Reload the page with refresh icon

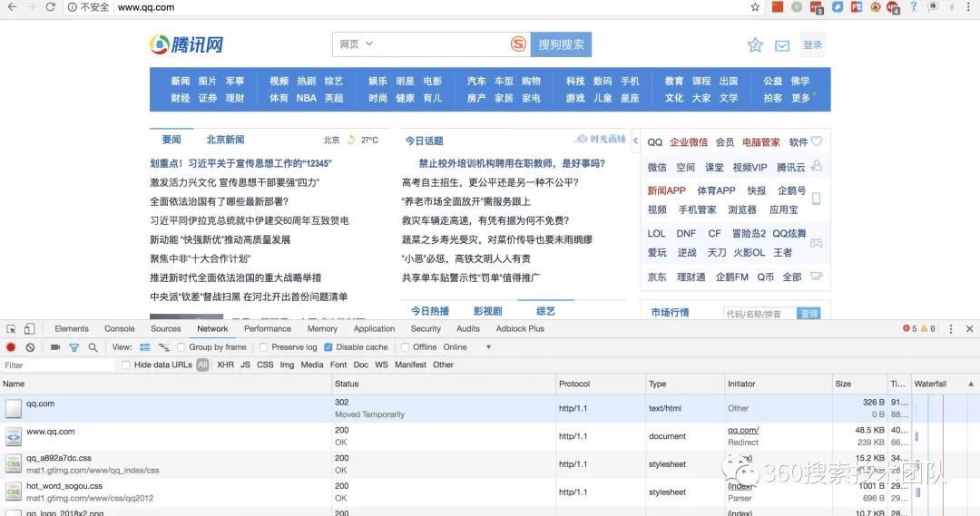coord(51,7)
